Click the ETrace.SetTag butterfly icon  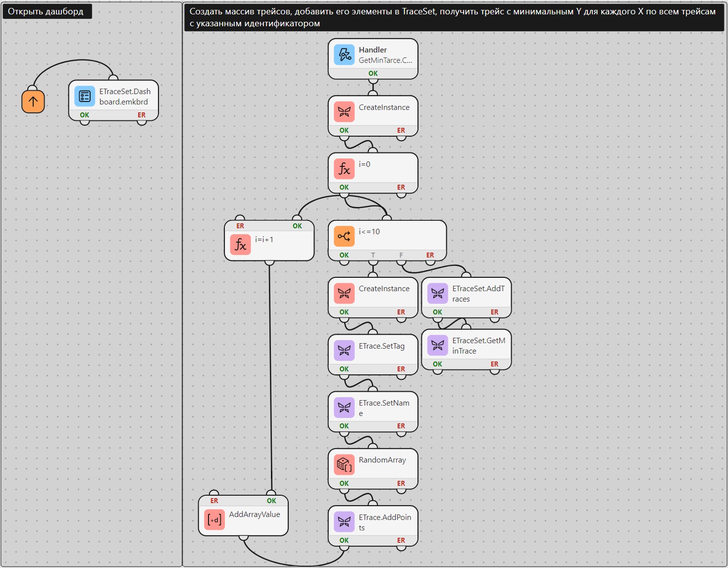[344, 351]
